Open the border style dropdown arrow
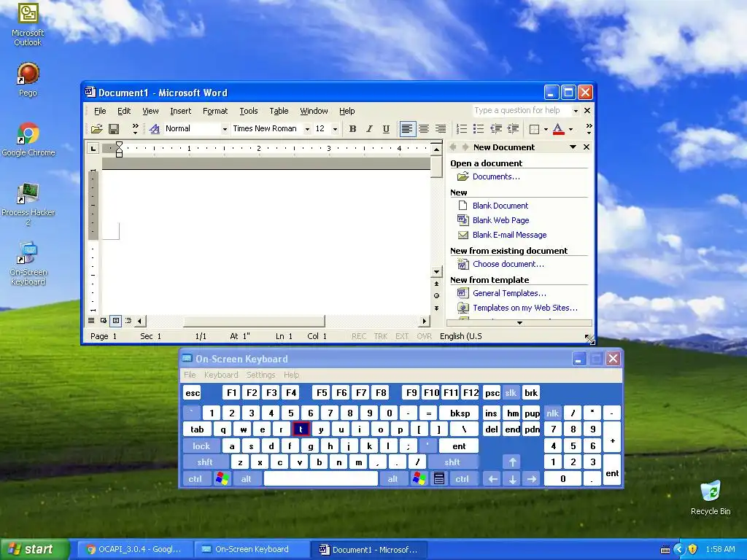 tap(546, 129)
